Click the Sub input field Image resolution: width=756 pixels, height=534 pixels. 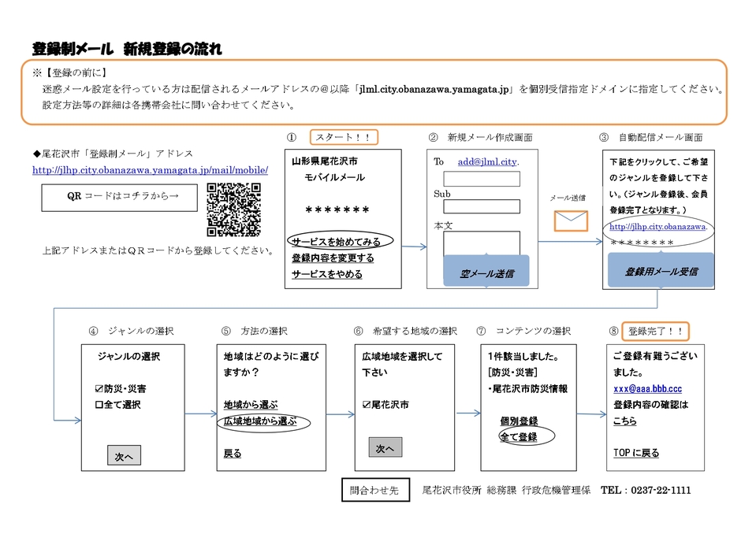click(482, 206)
